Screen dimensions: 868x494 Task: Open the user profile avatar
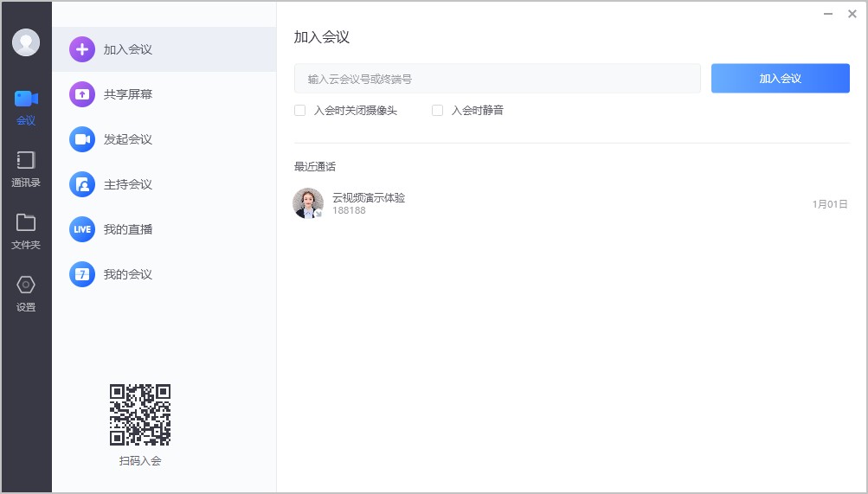pyautogui.click(x=26, y=42)
